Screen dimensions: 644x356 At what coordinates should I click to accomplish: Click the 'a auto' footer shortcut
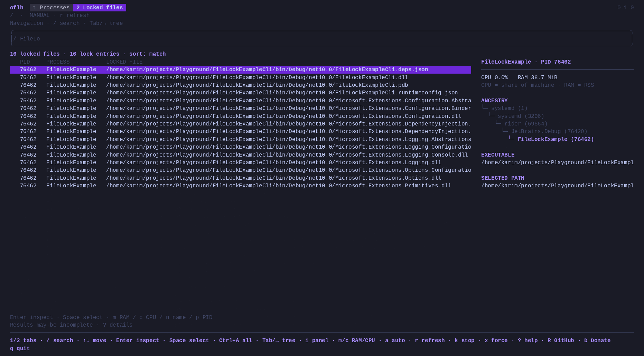pyautogui.click(x=395, y=340)
